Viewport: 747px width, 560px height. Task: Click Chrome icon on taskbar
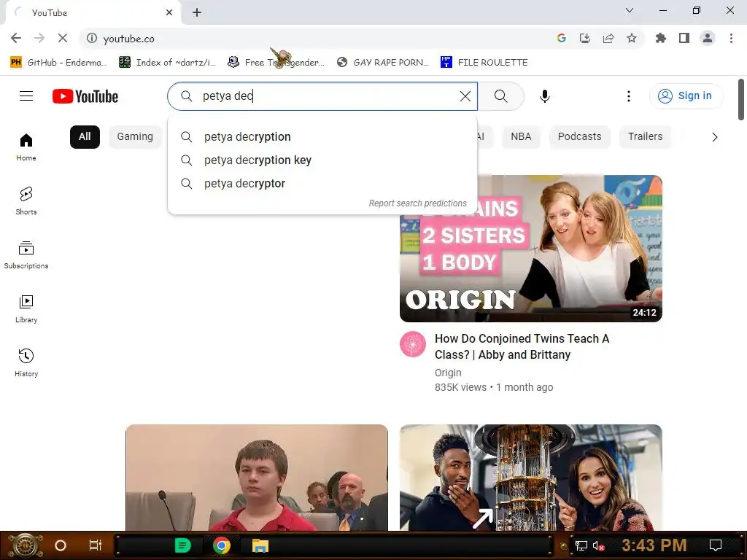(222, 545)
